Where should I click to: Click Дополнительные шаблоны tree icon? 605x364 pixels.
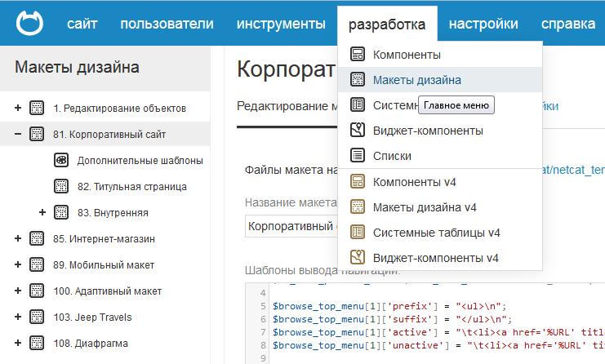coord(61,161)
